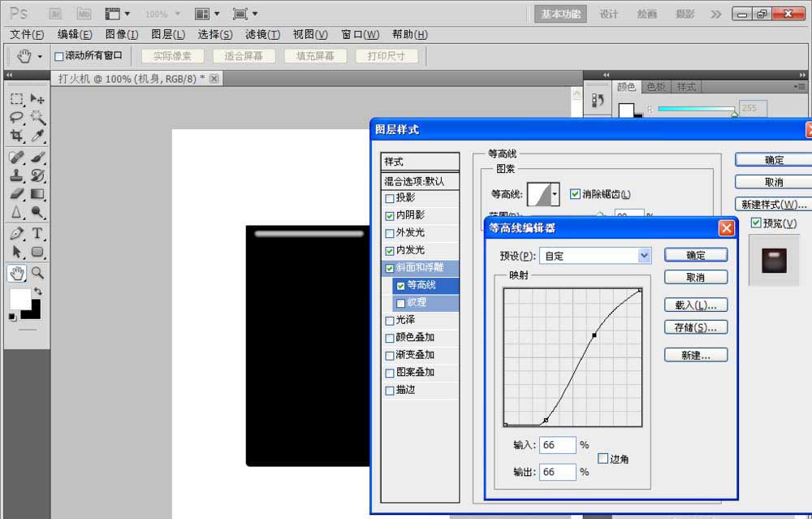812x519 pixels.
Task: Select the Move tool
Action: pyautogui.click(x=37, y=98)
